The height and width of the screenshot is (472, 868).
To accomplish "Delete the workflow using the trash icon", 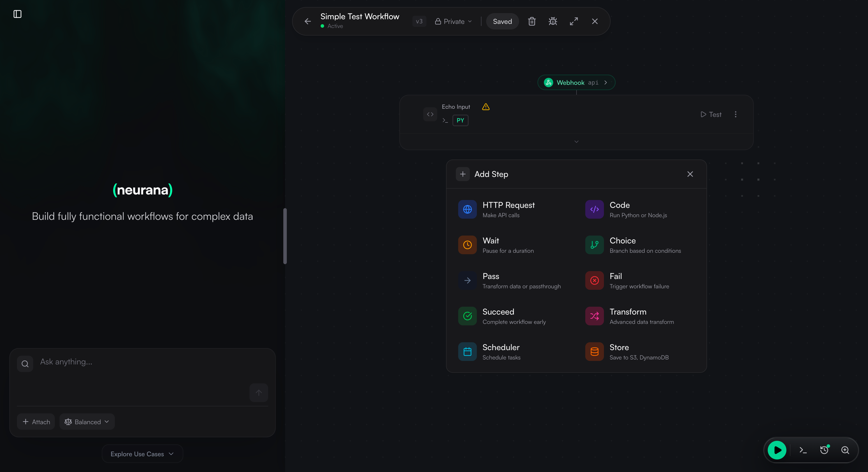I will (532, 21).
